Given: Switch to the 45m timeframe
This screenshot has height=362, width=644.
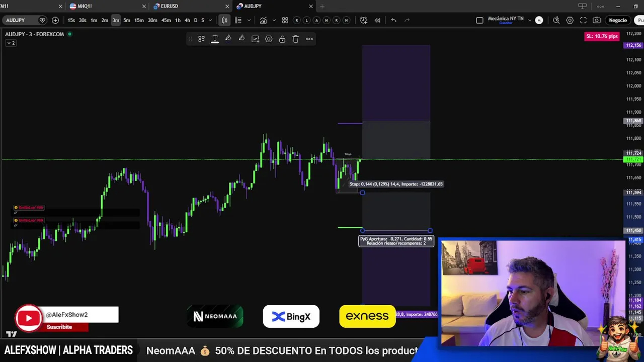Looking at the screenshot, I should [166, 20].
